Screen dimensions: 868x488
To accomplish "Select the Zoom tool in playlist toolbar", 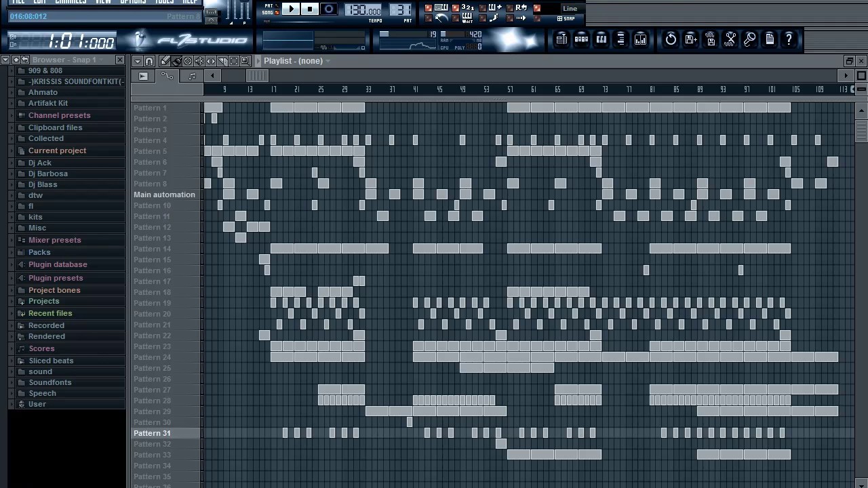I will pos(245,61).
